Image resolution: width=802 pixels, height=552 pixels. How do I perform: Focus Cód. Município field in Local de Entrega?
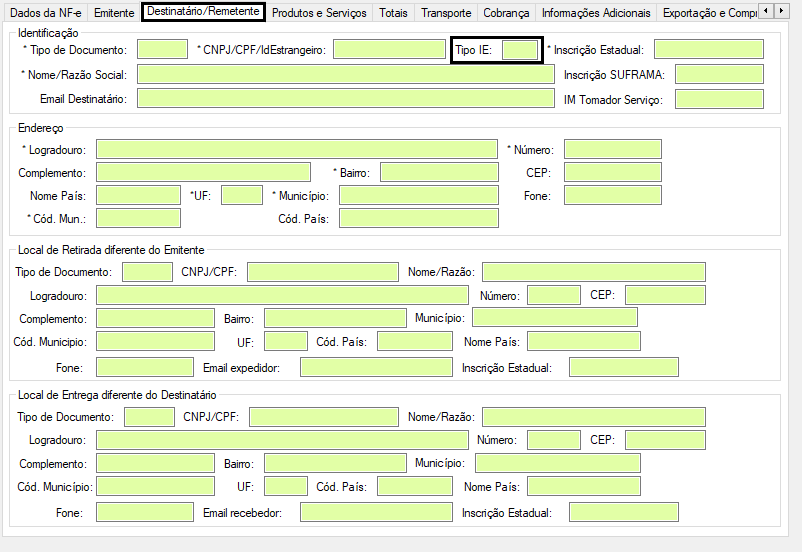pos(155,486)
